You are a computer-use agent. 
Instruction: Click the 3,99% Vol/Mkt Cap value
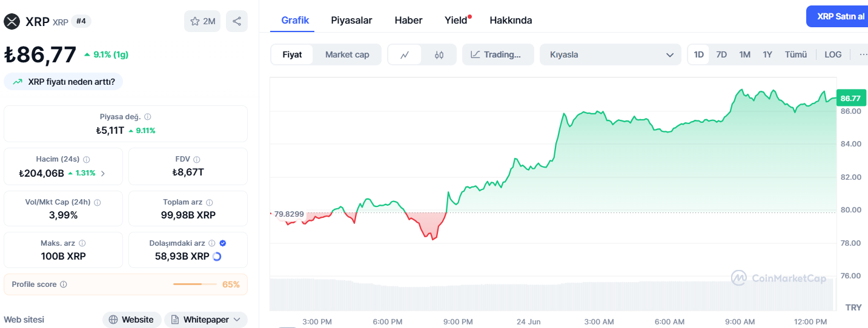pos(64,215)
